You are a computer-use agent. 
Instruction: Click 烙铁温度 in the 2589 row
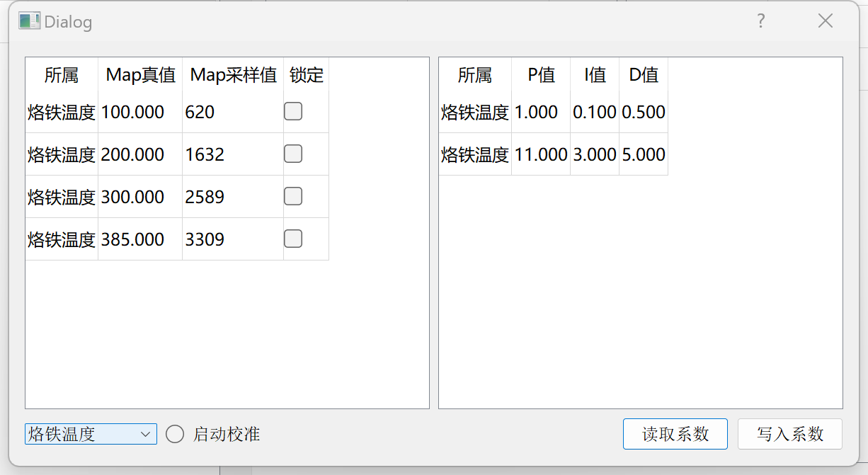point(62,197)
